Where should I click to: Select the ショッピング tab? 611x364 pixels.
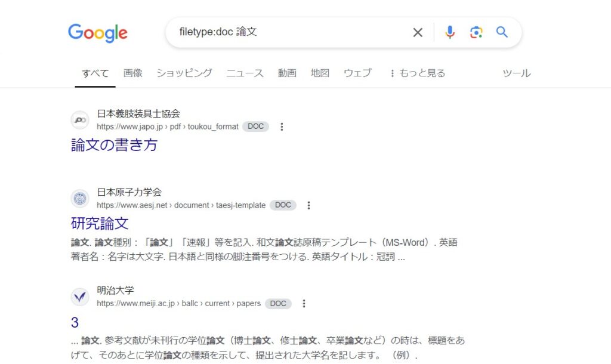[184, 73]
